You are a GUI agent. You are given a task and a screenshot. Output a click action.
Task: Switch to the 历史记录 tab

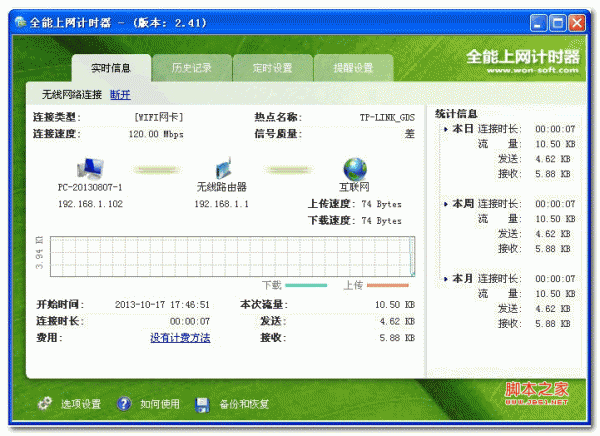point(192,68)
